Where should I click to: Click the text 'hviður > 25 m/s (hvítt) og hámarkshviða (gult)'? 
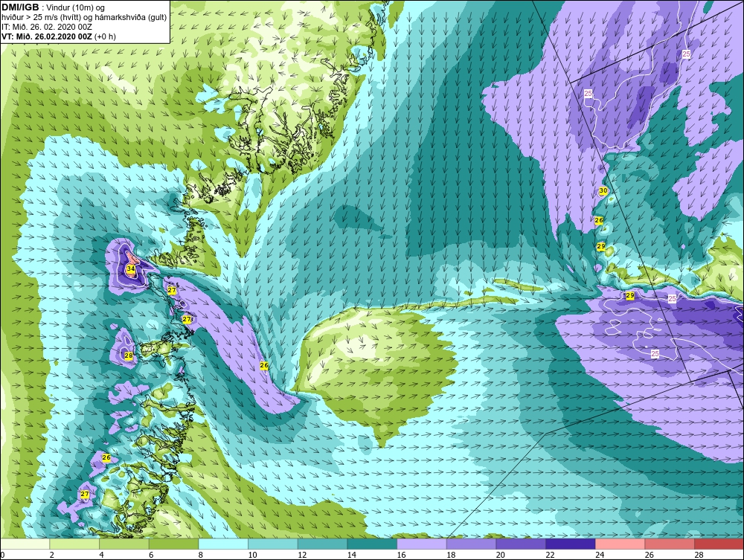[84, 18]
